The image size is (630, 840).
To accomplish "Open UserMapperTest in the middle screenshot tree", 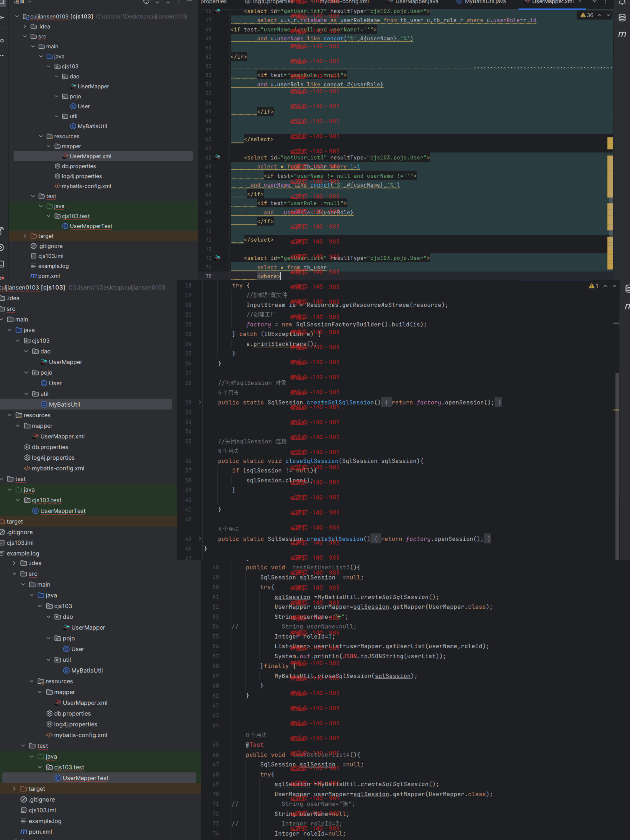I will 59,511.
